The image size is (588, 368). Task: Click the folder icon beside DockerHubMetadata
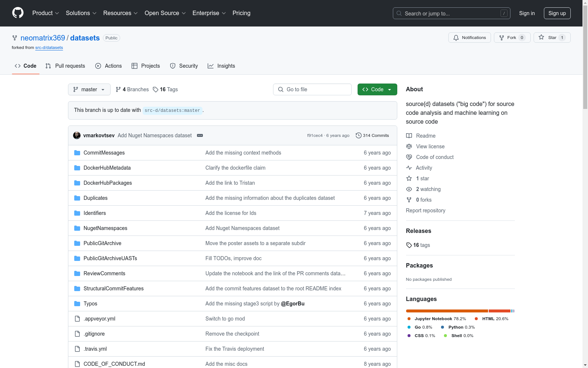(77, 168)
